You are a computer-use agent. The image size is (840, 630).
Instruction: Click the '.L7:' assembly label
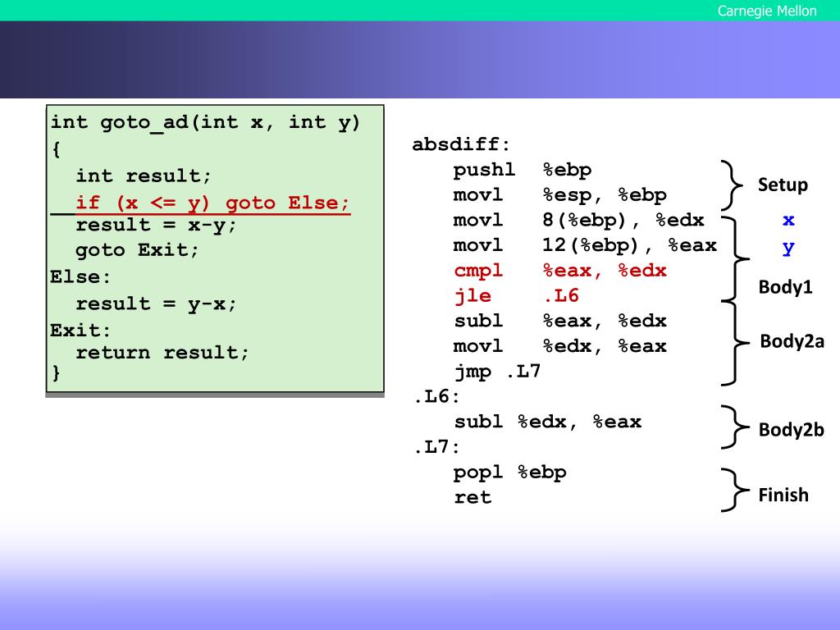click(x=436, y=447)
